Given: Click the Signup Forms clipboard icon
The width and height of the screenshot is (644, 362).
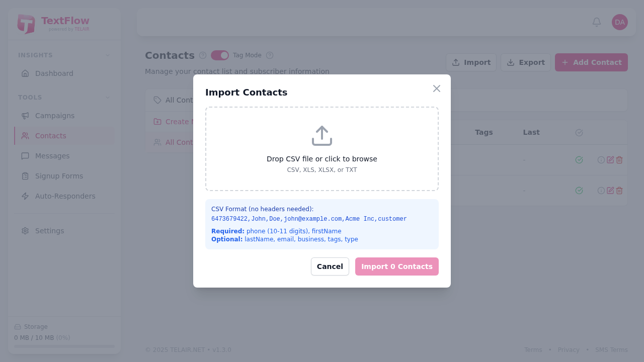Looking at the screenshot, I should pos(26,176).
